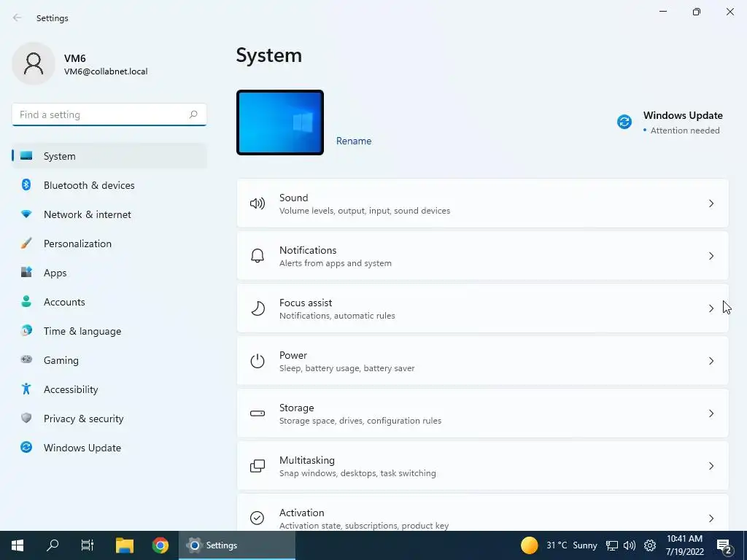Click the VM6 user avatar icon
The height and width of the screenshot is (560, 747).
click(34, 63)
